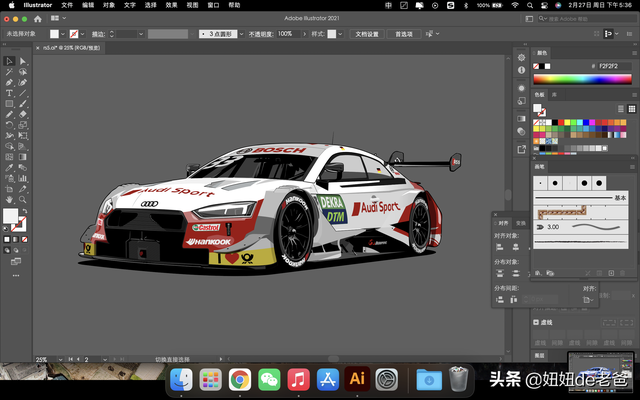Click the color spectrum bar
This screenshot has width=640, height=400.
pos(584,78)
